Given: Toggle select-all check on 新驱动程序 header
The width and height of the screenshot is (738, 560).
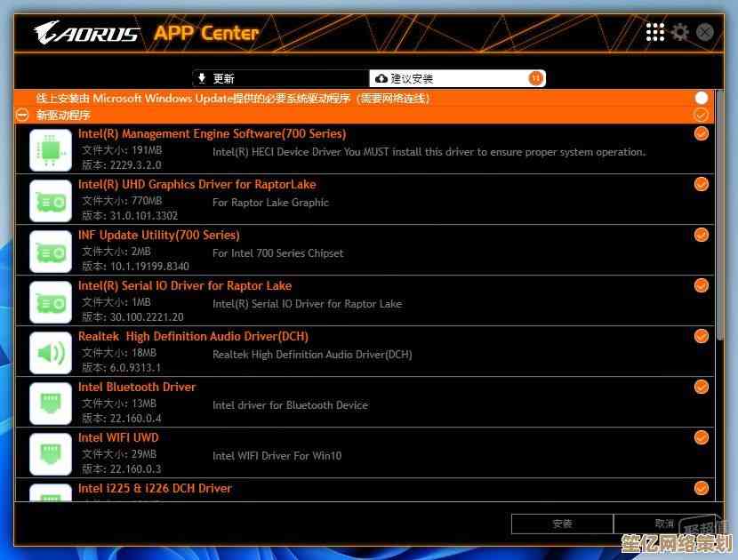Looking at the screenshot, I should tap(701, 115).
